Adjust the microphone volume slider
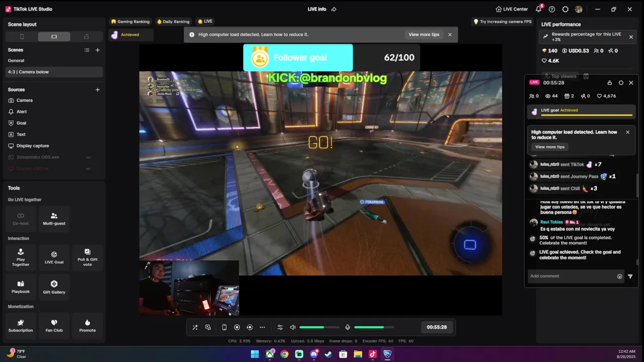Image resolution: width=644 pixels, height=362 pixels. tap(374, 327)
